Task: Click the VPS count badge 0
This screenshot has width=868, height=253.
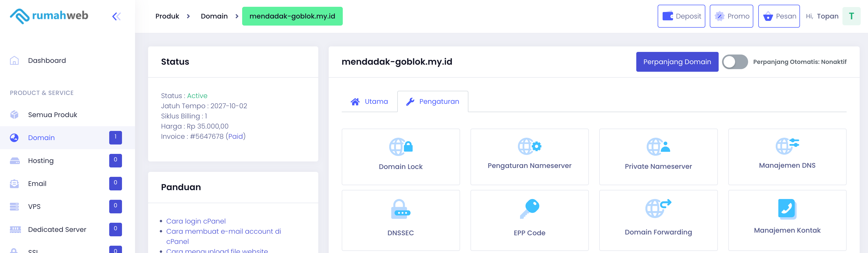Action: [x=115, y=207]
